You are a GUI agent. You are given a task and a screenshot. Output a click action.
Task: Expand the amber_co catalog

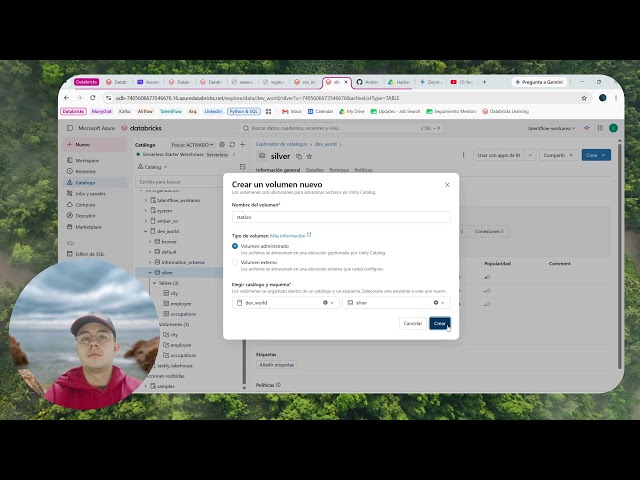click(x=146, y=221)
